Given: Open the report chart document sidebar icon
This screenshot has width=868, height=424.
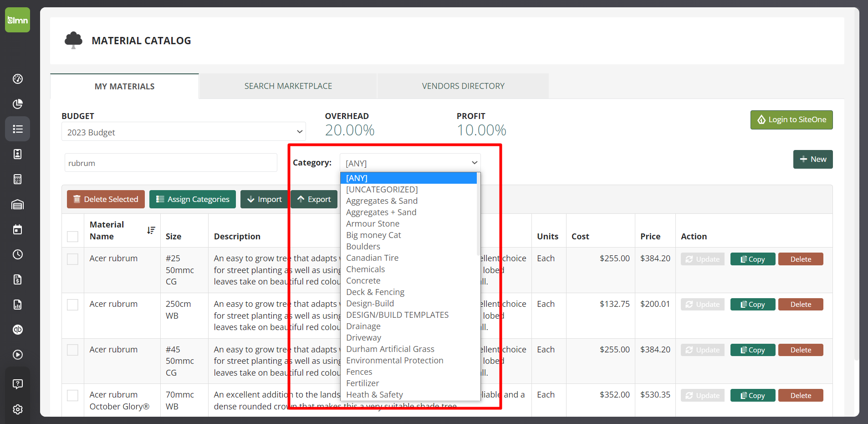Looking at the screenshot, I should click(x=17, y=305).
